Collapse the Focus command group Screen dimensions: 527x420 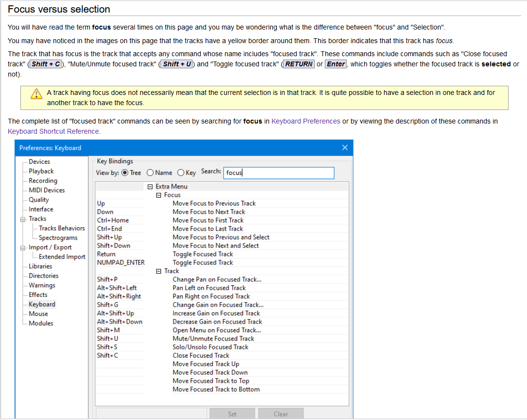pyautogui.click(x=159, y=195)
